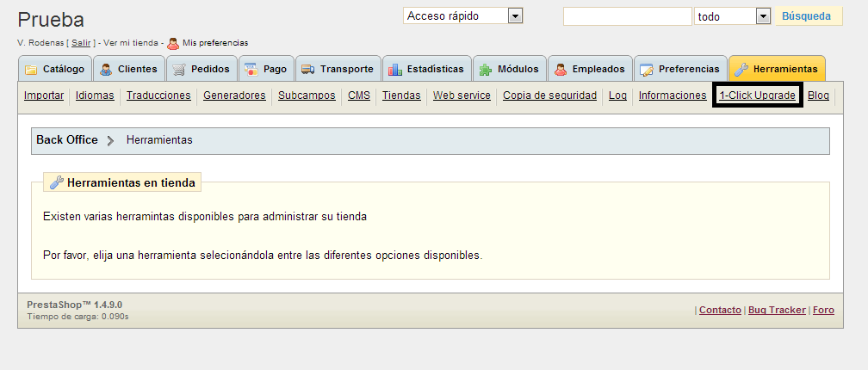Click the Módulos puzzle piece icon
Image resolution: width=868 pixels, height=370 pixels.
[487, 70]
